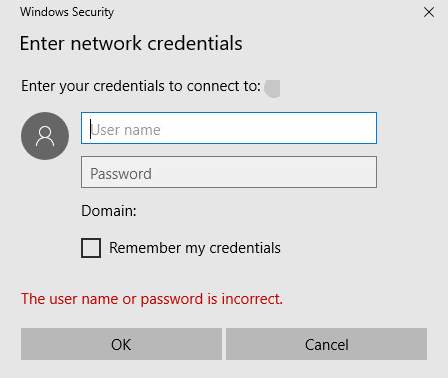The image size is (448, 378).
Task: Enable the Remember my credentials checkbox
Action: [91, 248]
